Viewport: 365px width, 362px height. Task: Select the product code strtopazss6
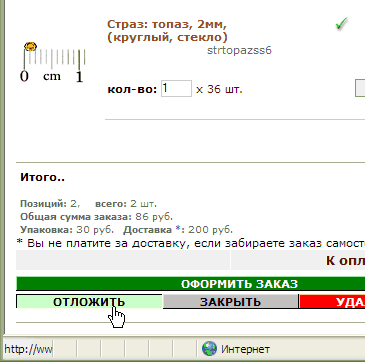click(239, 50)
